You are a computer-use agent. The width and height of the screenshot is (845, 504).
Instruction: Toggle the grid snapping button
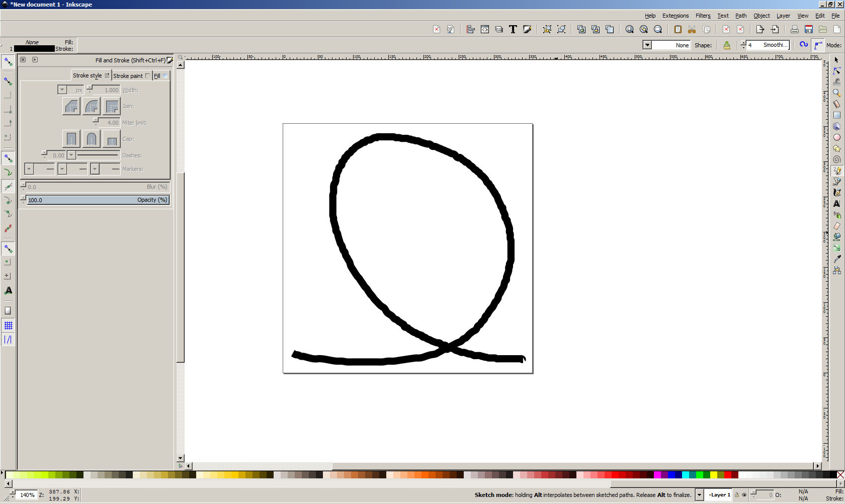pos(8,325)
